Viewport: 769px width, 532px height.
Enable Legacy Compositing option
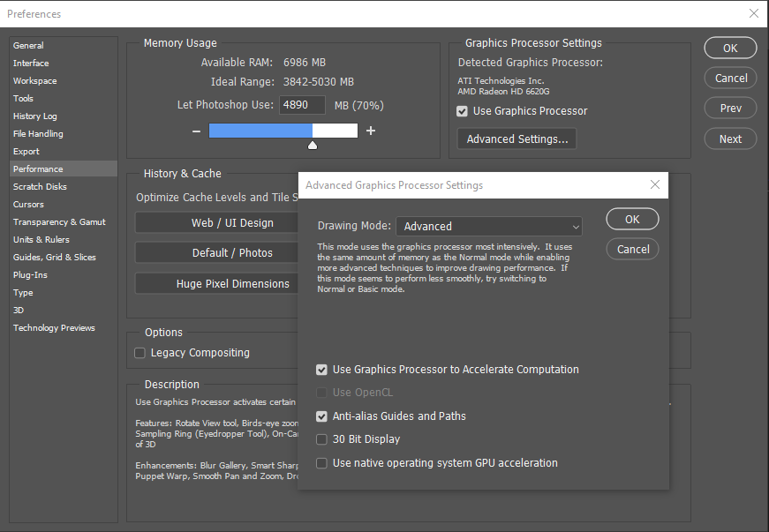click(x=139, y=353)
